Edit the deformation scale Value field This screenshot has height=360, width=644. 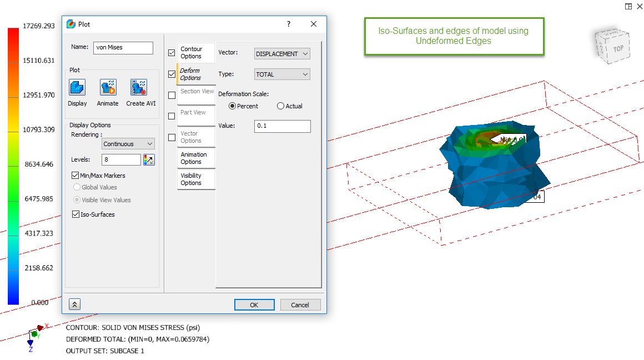282,126
